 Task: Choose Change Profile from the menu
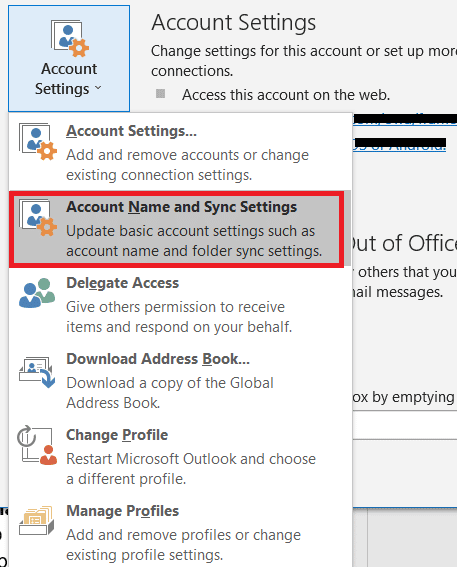point(180,457)
